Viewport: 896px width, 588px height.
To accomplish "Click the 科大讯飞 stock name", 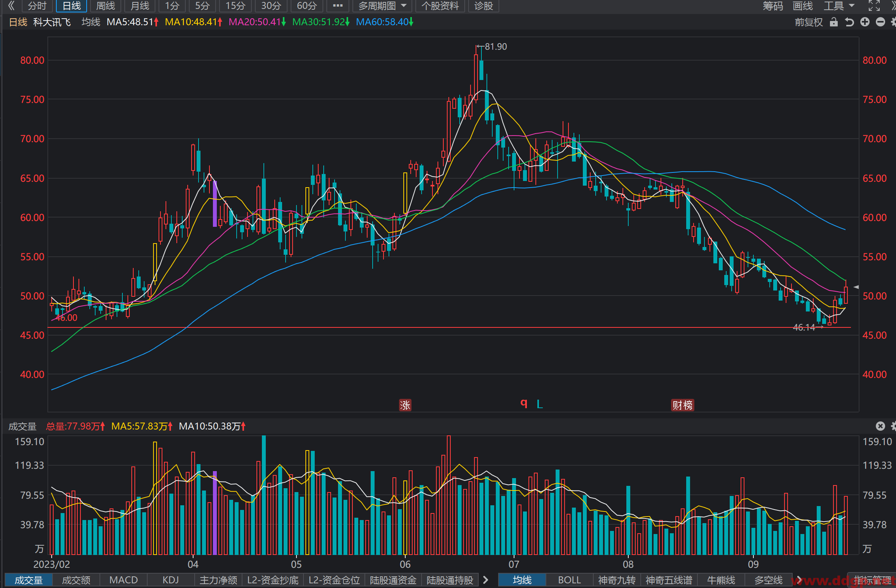I will 52,22.
